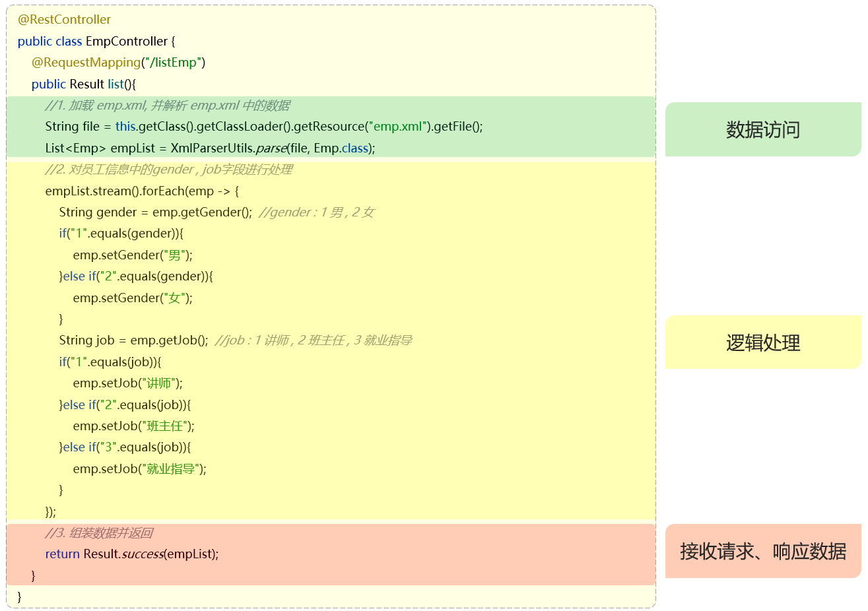Click the green 数据访问 label box
This screenshot has width=868, height=611.
tap(762, 129)
